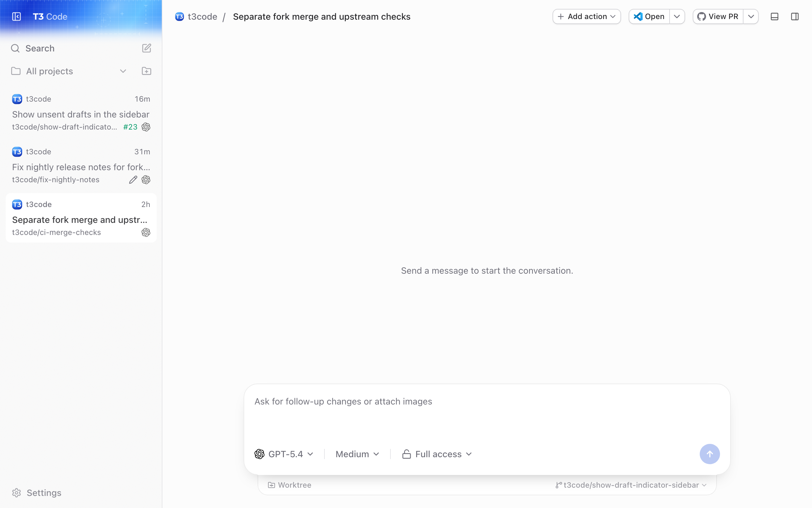Image resolution: width=812 pixels, height=508 pixels.
Task: Click branch text t3code/ci-merge-checks
Action: pyautogui.click(x=56, y=232)
